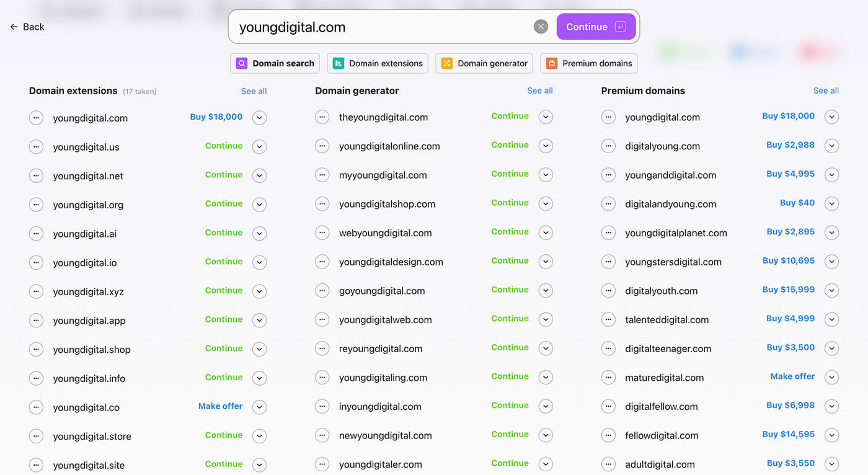This screenshot has width=868, height=475.
Task: Clear the search field with the X icon
Action: point(541,27)
